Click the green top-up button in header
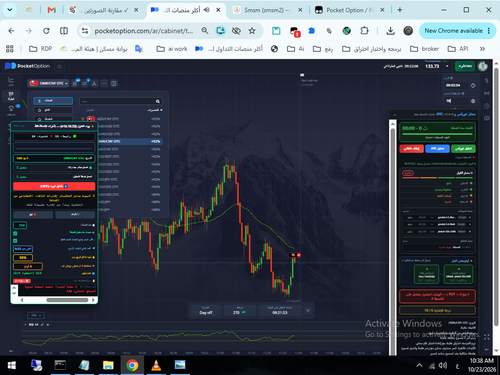Screen dimensions: 500x375 pyautogui.click(x=465, y=66)
